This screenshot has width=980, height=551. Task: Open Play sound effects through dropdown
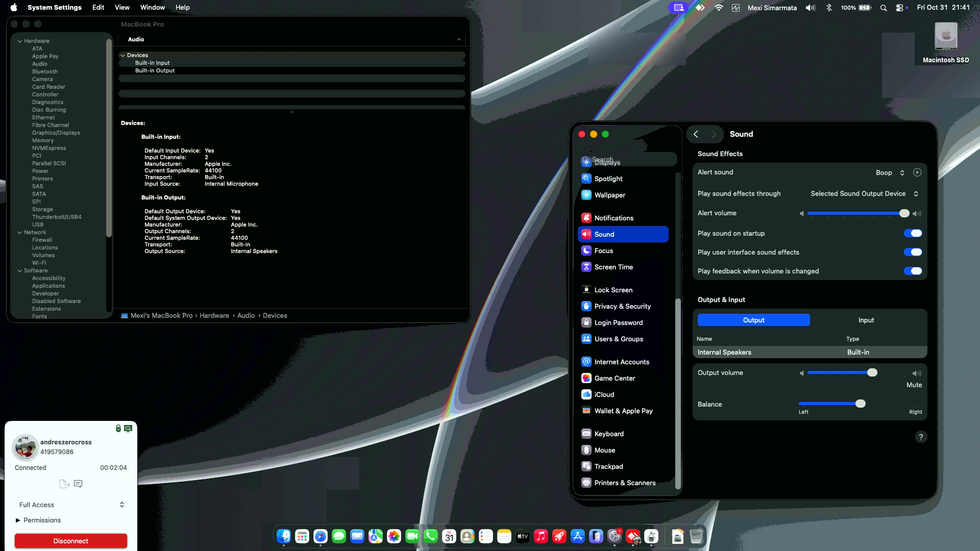[865, 193]
